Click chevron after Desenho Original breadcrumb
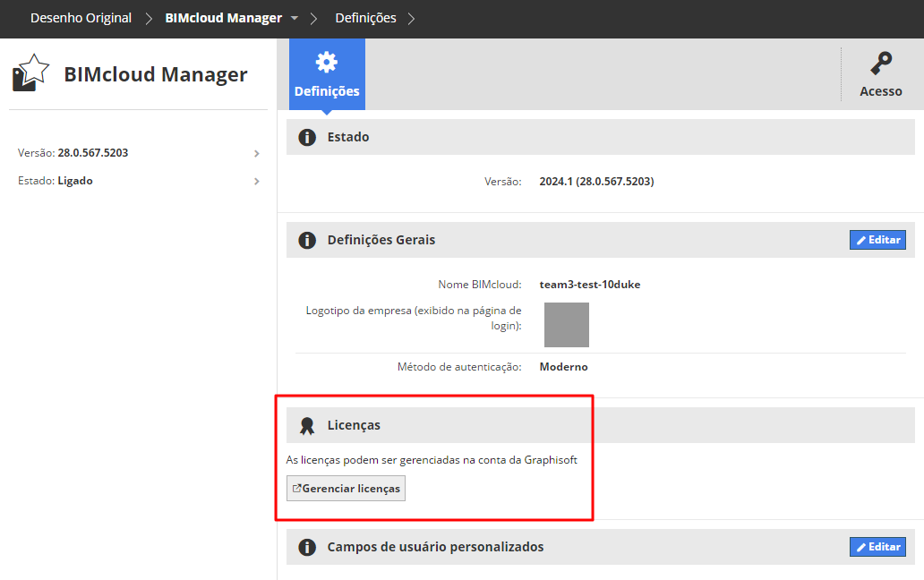The width and height of the screenshot is (924, 580). pyautogui.click(x=149, y=19)
